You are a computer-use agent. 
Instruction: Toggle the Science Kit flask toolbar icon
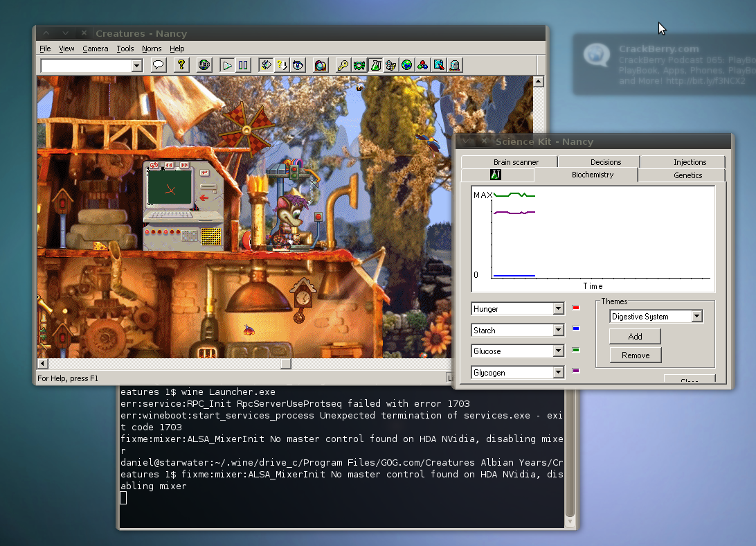pos(375,65)
